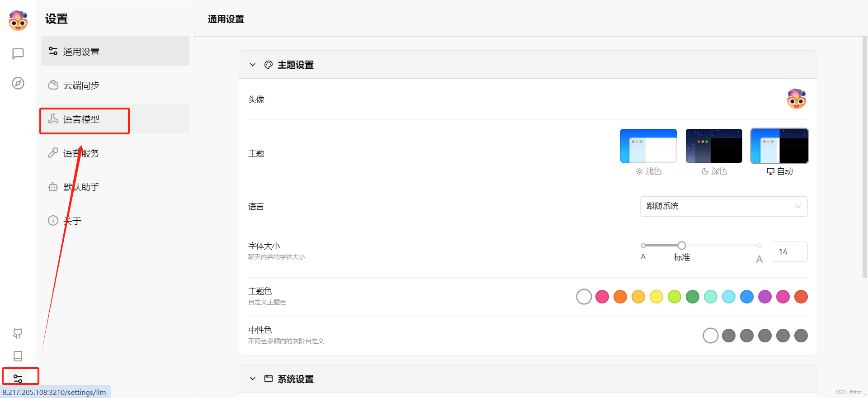The height and width of the screenshot is (398, 868).
Task: Open the compass discover icon
Action: [x=18, y=83]
